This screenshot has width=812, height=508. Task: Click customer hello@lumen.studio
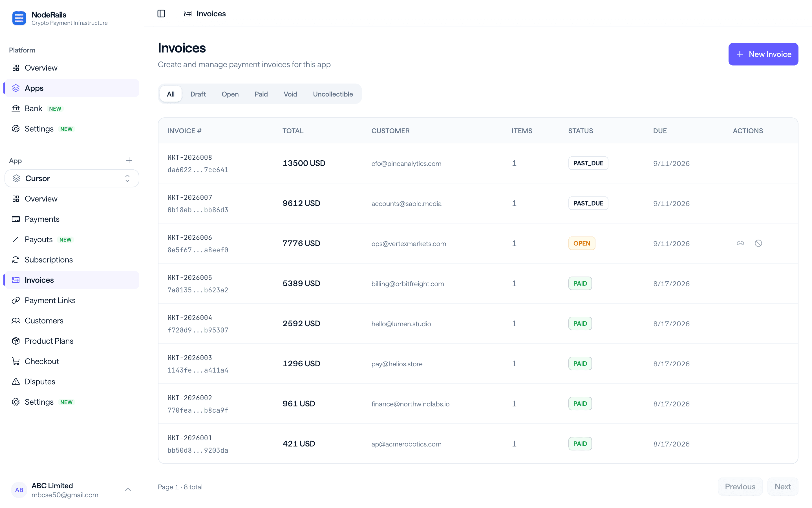coord(401,324)
